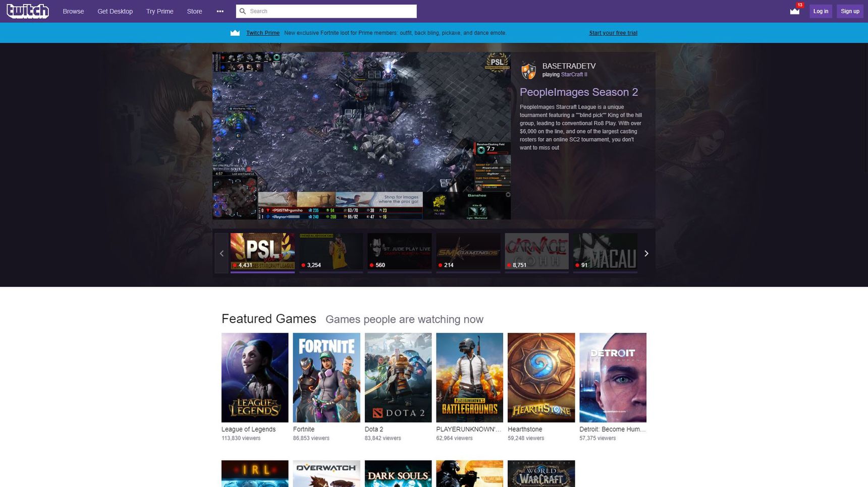Open Try Prime navigation item
Screen dimensions: 868x487
tap(159, 11)
